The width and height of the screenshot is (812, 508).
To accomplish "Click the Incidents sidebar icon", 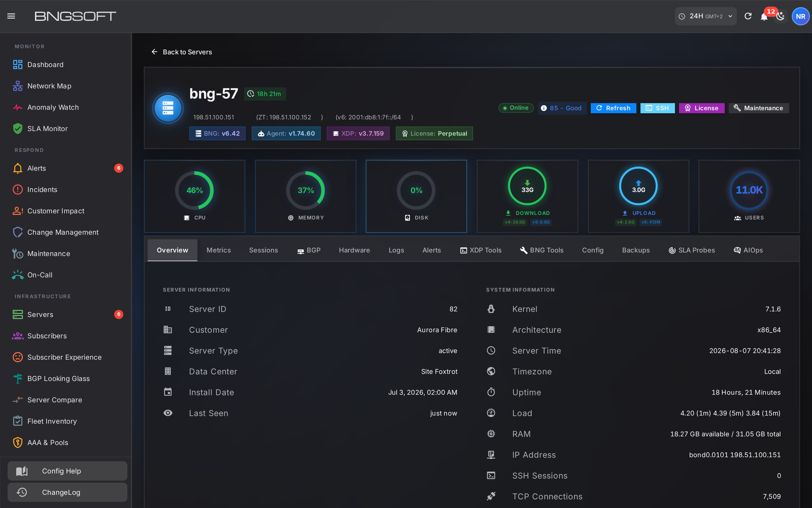I will tap(18, 189).
